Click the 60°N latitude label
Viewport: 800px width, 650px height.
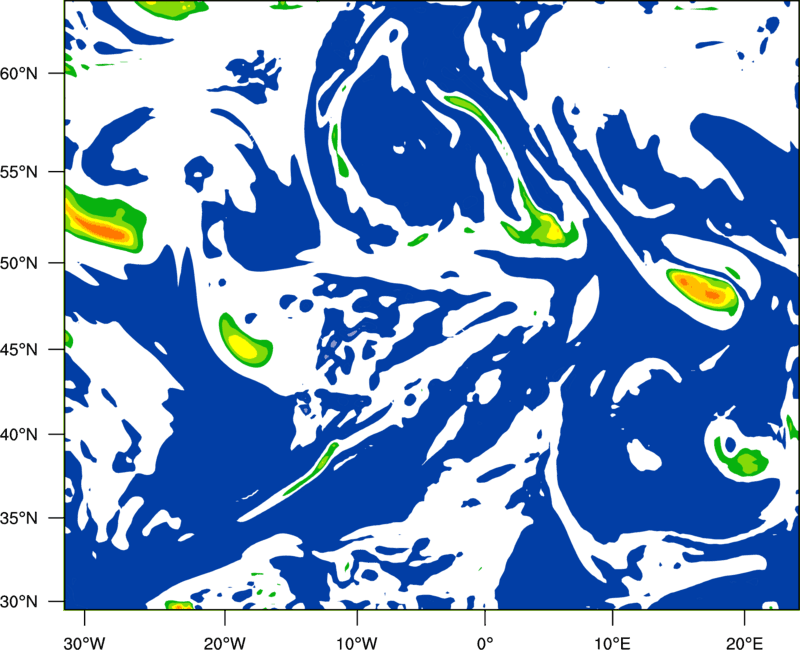pos(19,73)
